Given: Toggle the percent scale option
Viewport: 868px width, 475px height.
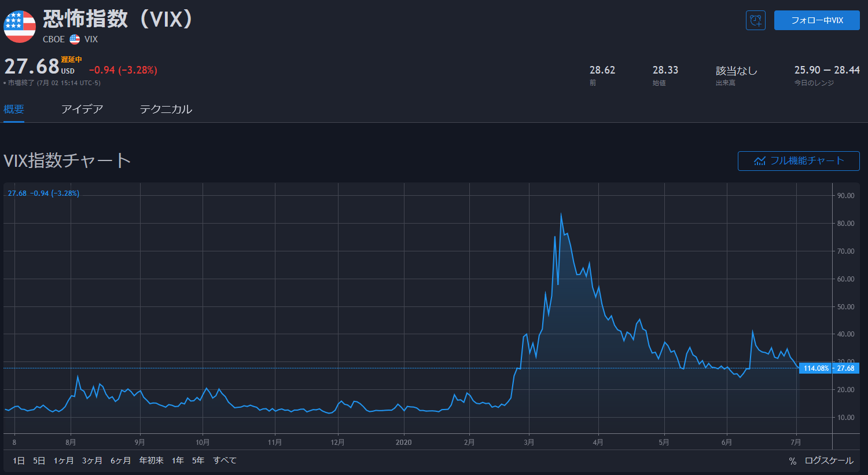Looking at the screenshot, I should coord(792,461).
